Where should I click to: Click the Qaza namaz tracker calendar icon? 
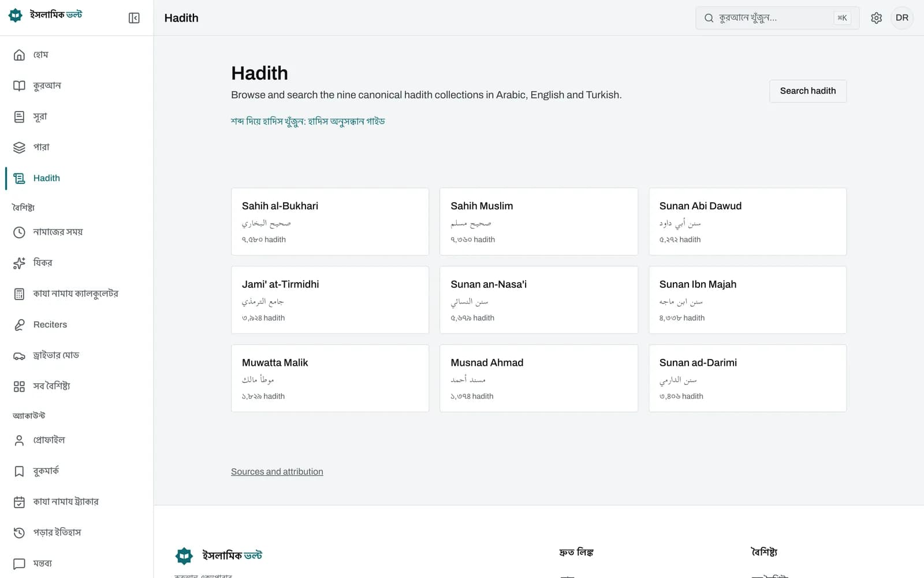19,502
